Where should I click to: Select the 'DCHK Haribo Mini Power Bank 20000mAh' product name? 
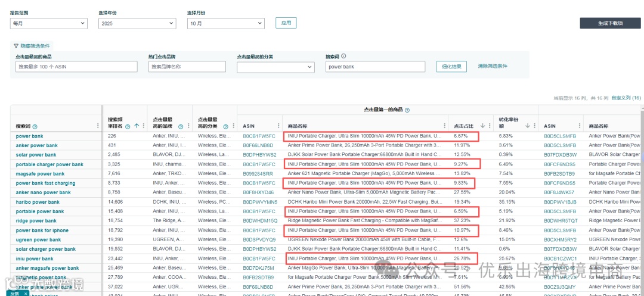point(365,202)
